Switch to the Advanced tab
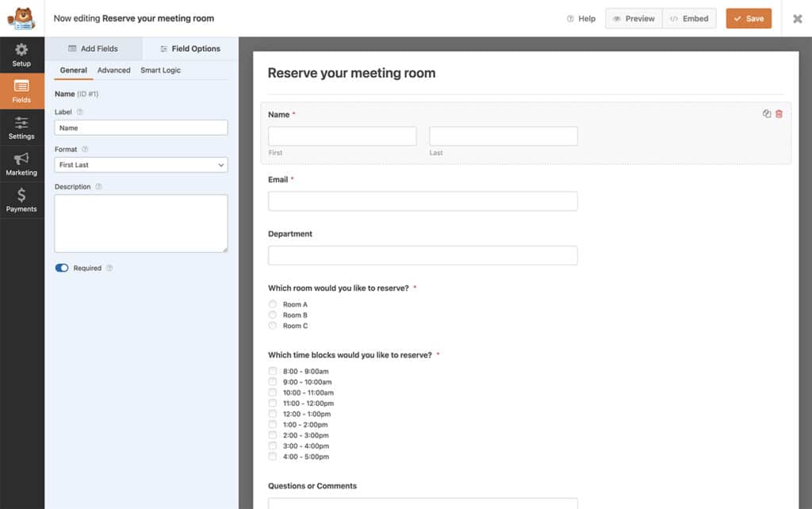Viewport: 812px width, 509px height. 113,70
